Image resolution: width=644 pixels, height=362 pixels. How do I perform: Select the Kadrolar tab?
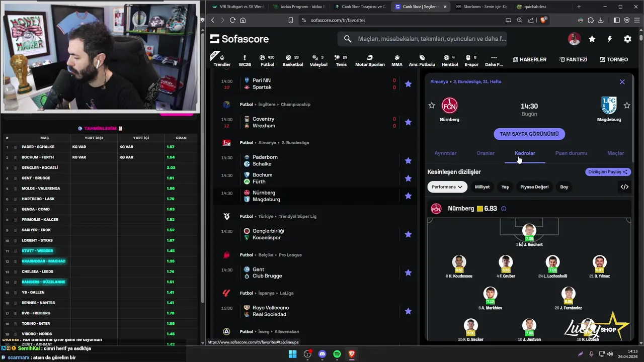(x=525, y=153)
